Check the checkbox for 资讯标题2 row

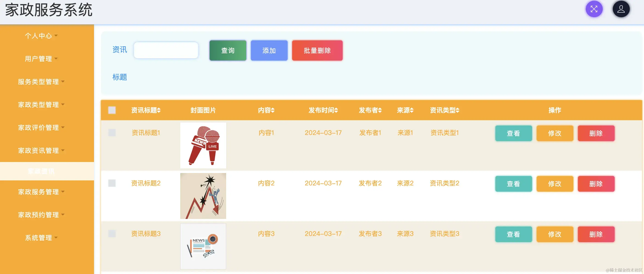(112, 183)
